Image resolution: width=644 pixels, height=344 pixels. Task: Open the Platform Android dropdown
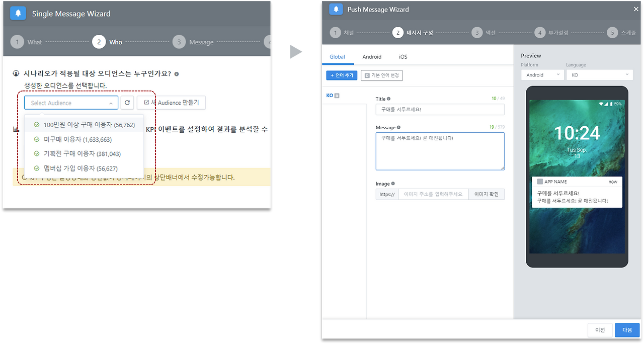542,74
